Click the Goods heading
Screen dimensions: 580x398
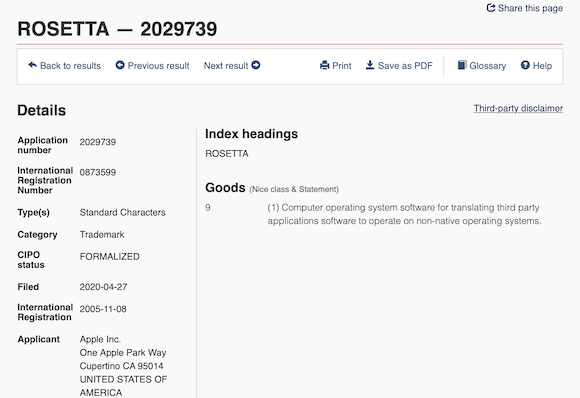225,188
